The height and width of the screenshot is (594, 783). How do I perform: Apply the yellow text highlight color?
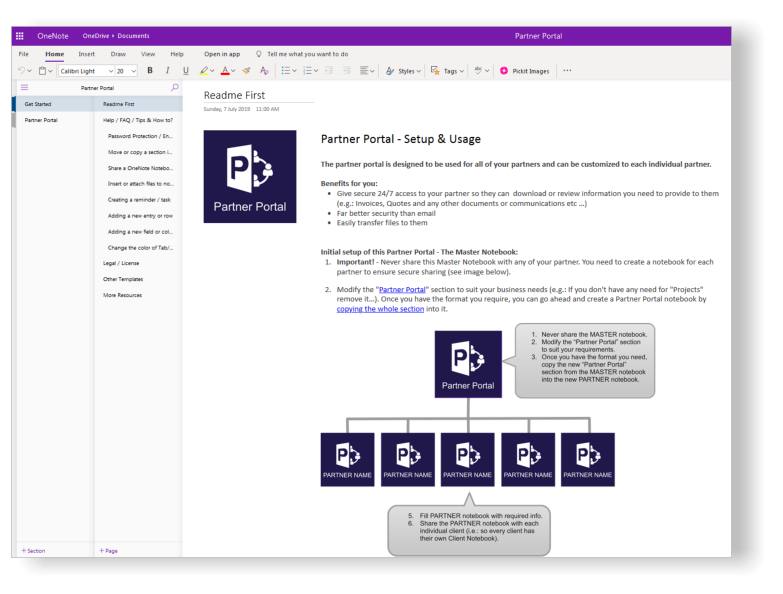pyautogui.click(x=204, y=71)
